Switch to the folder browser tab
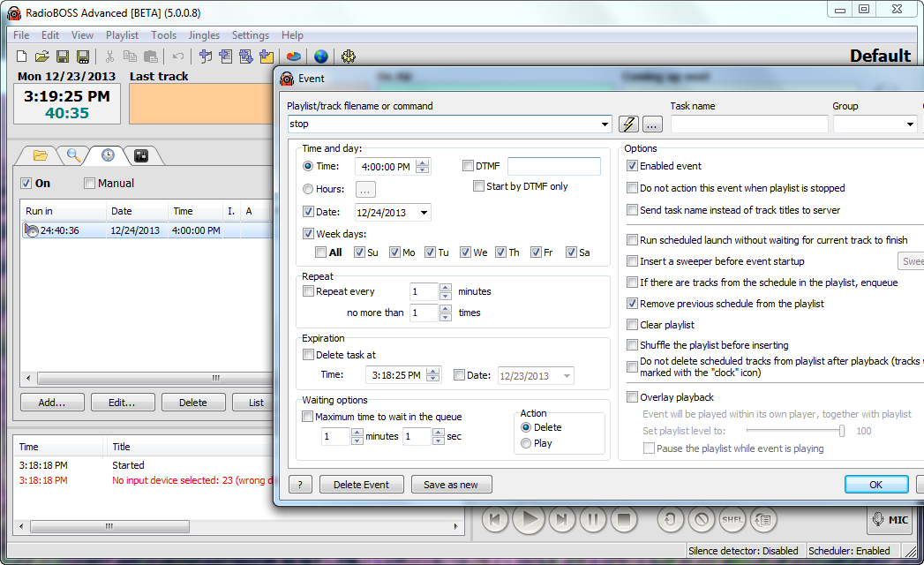The width and height of the screenshot is (924, 565). tap(40, 155)
